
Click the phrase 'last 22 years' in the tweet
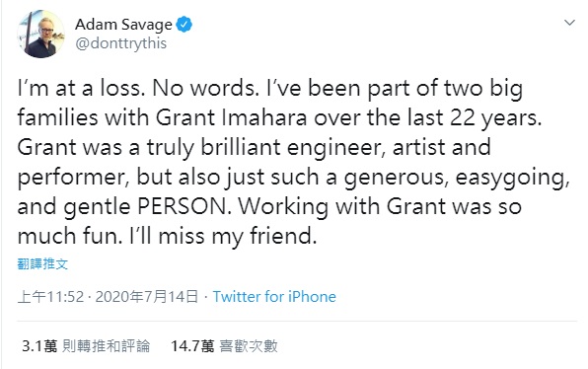(475, 117)
